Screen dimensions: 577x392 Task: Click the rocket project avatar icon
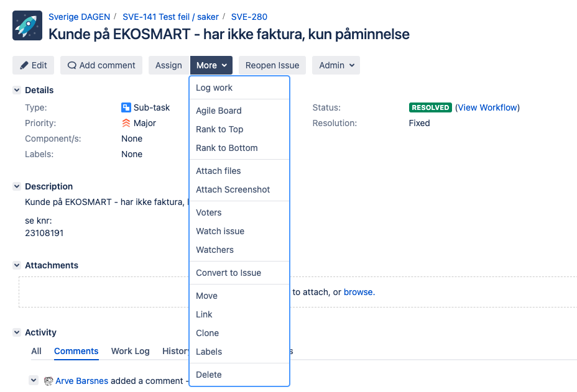[27, 25]
